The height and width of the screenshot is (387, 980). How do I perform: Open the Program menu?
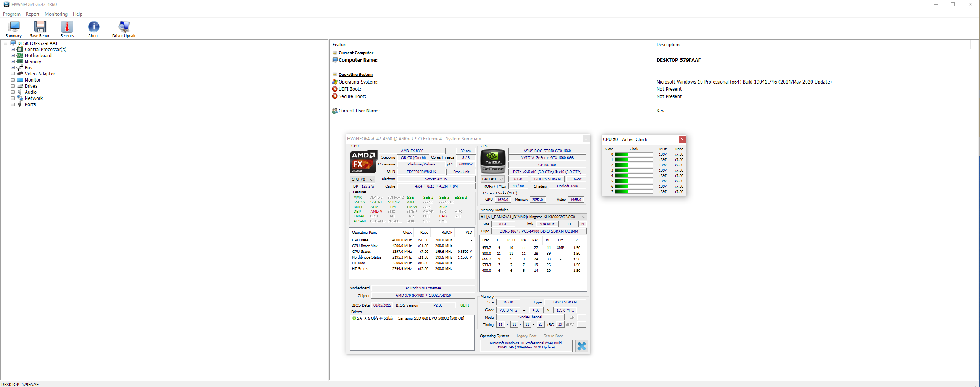pos(12,14)
